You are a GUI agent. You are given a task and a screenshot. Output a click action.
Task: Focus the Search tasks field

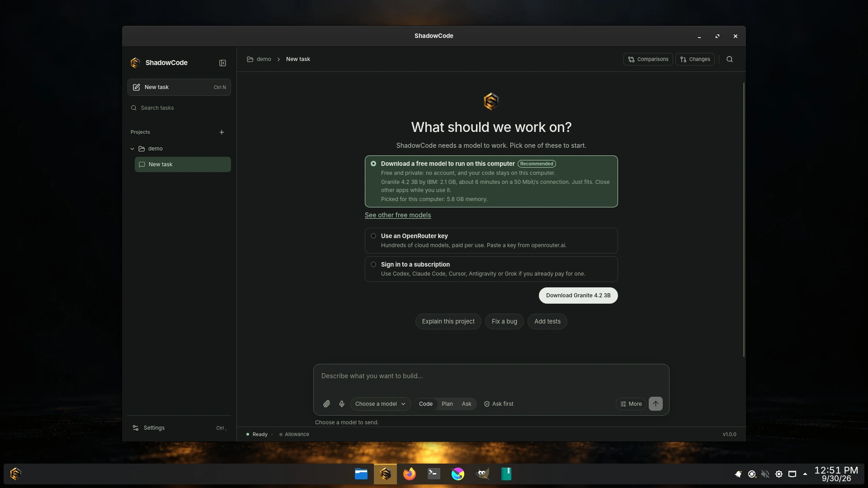(179, 108)
